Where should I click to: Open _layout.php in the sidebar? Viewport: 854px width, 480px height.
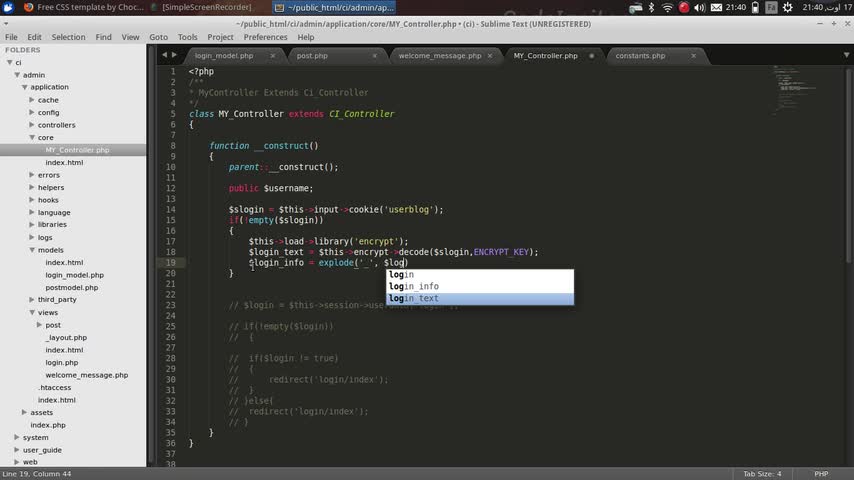[66, 338]
